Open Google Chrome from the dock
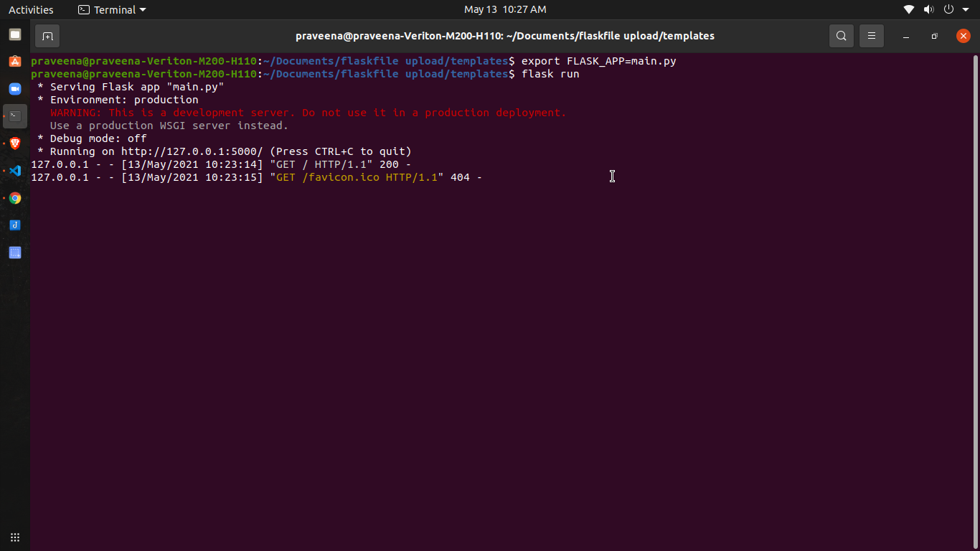The image size is (980, 551). pyautogui.click(x=15, y=198)
